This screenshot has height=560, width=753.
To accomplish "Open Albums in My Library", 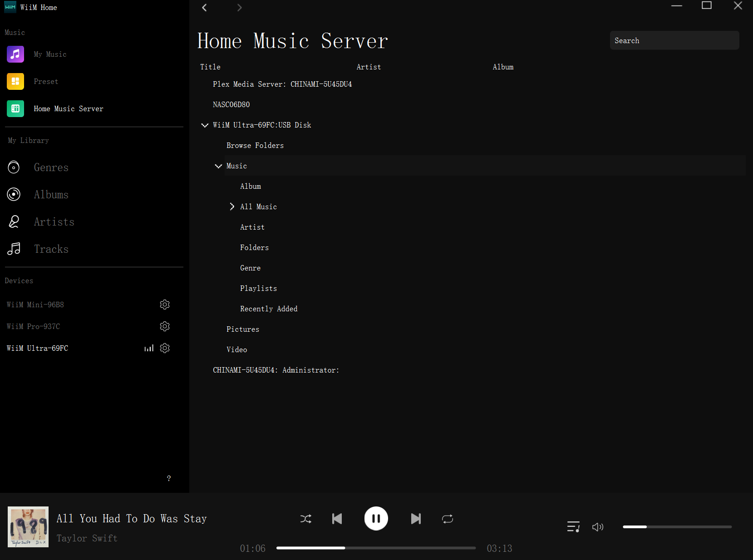I will (51, 195).
